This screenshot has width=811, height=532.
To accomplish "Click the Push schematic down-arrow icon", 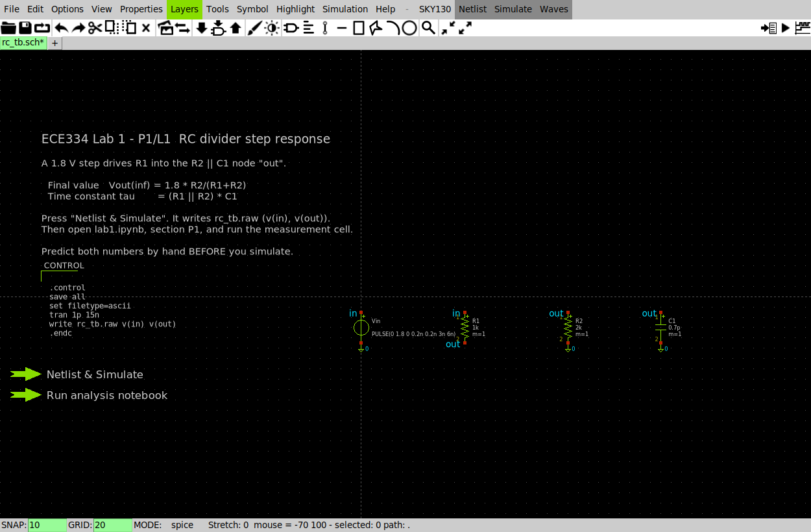I will [x=201, y=28].
